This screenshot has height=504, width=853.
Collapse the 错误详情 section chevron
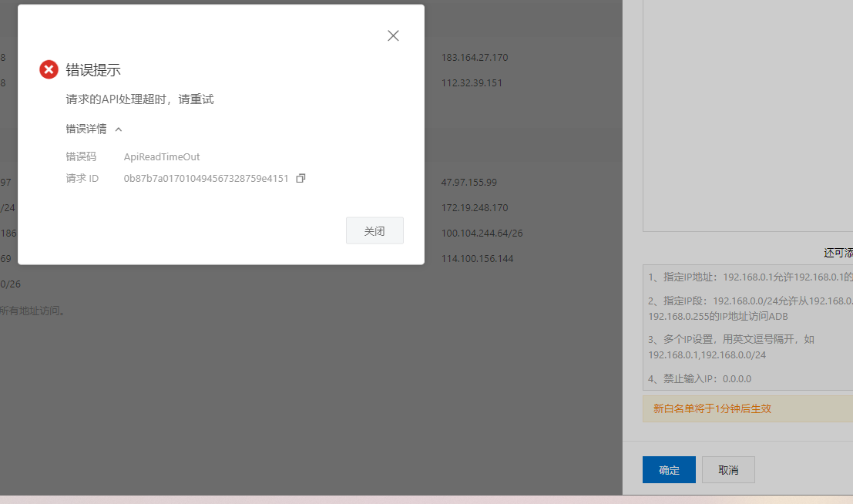click(x=119, y=129)
